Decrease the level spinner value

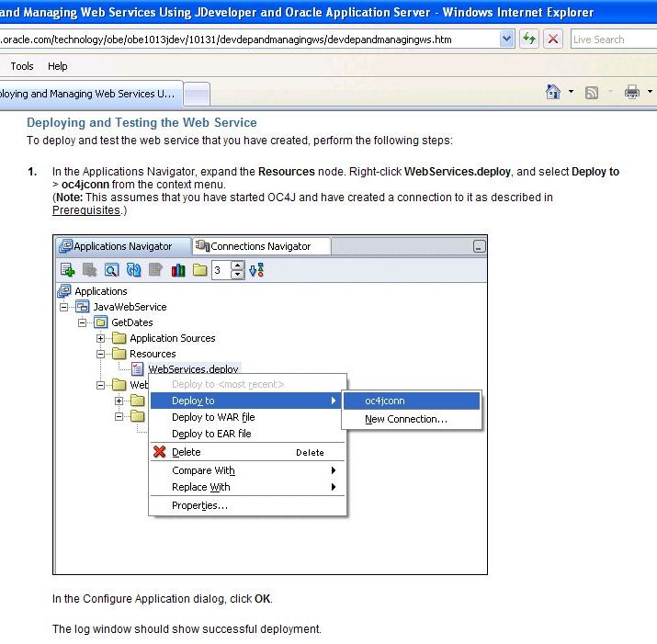tap(238, 275)
